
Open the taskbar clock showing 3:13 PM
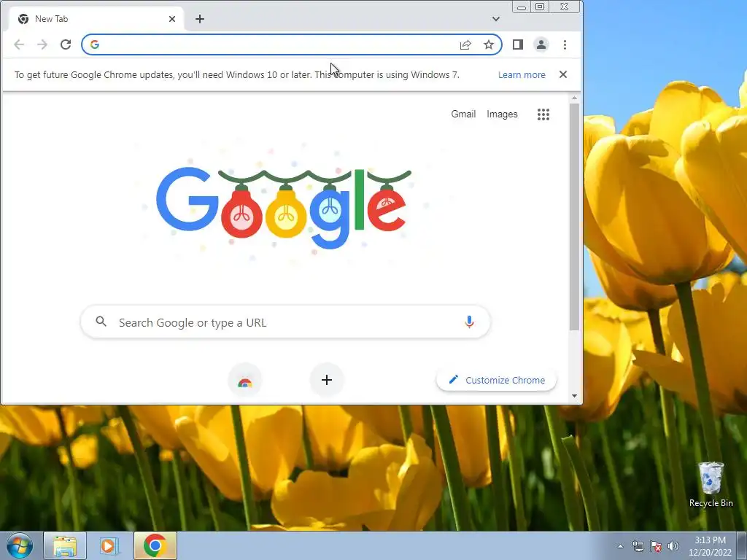click(x=710, y=546)
